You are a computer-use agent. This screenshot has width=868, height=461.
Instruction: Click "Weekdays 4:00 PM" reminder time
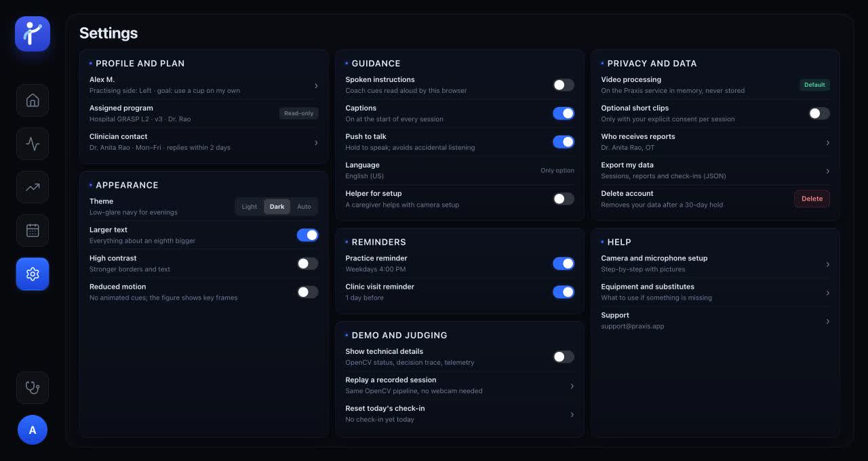point(376,269)
